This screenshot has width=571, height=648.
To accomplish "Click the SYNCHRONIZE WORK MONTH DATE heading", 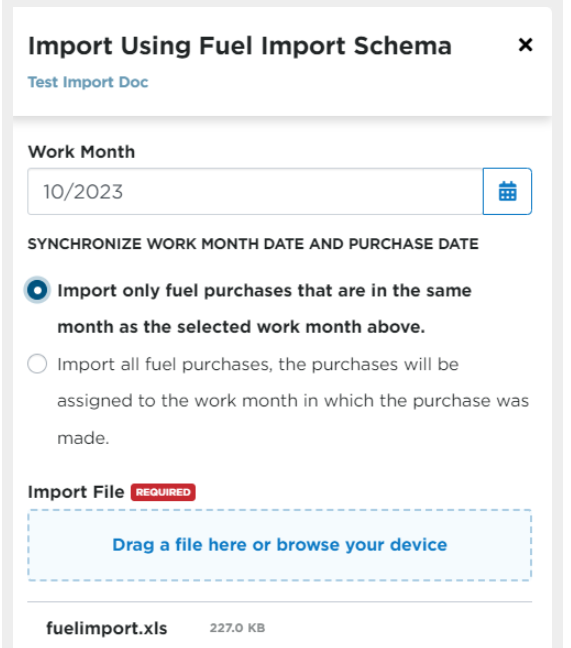I will (x=253, y=244).
